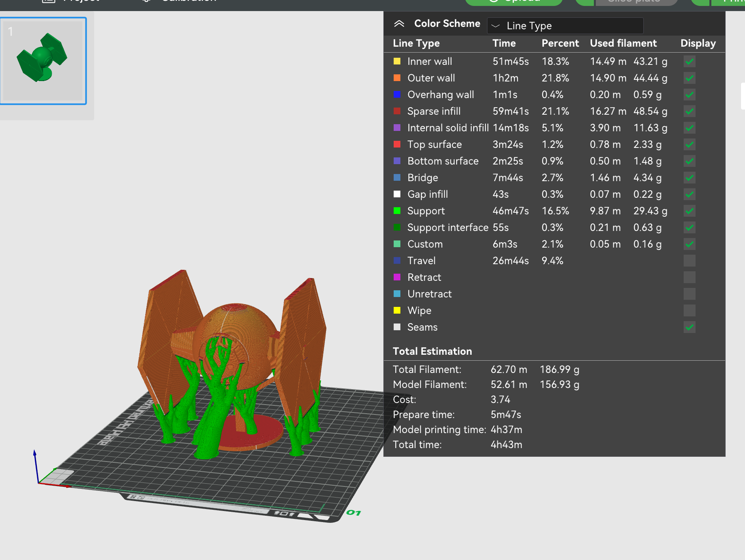Image resolution: width=745 pixels, height=560 pixels.
Task: Click the orange Outer wall color swatch
Action: (x=397, y=78)
